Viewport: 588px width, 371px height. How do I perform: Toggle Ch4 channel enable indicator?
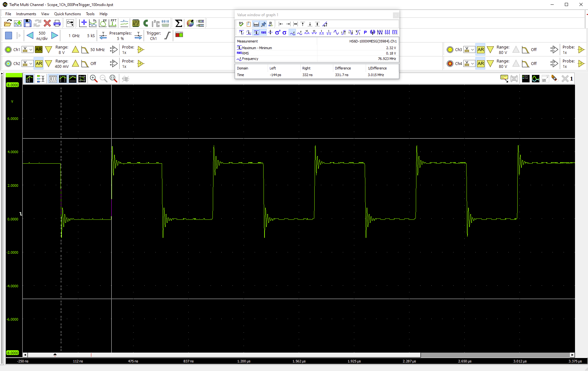[450, 63]
